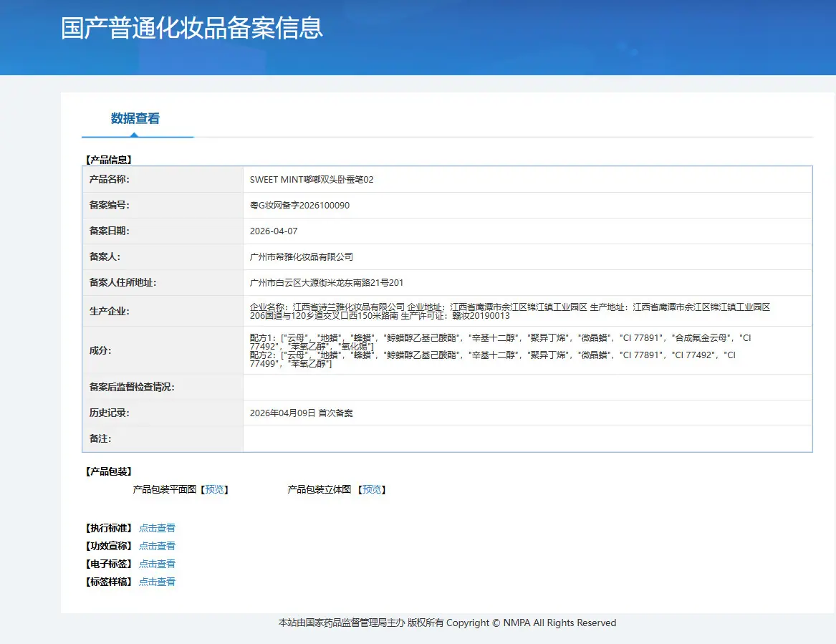Open 点击查看 link for 执行标准
836x644 pixels.
click(158, 528)
